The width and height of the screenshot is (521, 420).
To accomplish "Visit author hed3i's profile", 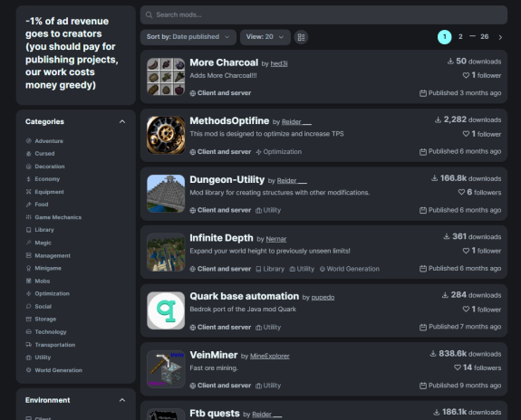I will tap(279, 63).
